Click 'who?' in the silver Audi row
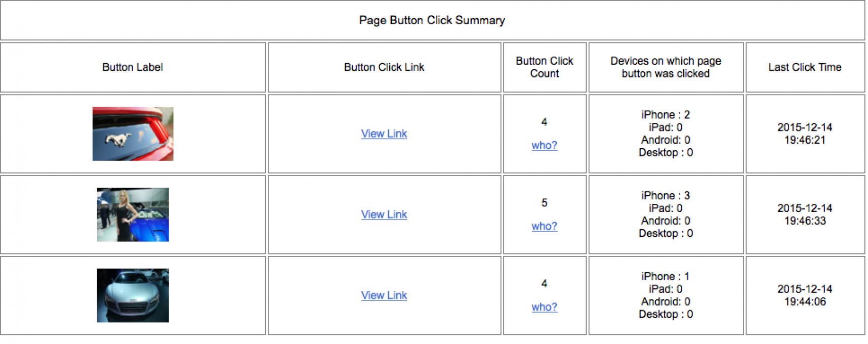 544,308
